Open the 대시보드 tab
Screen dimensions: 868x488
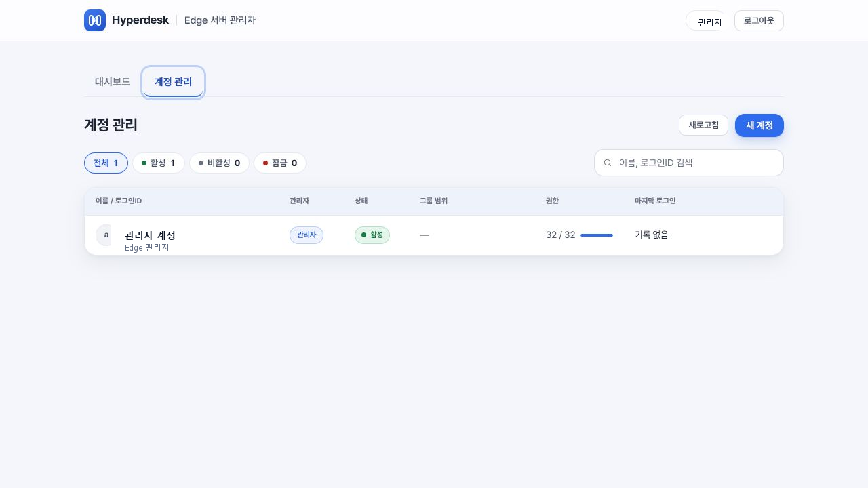click(x=113, y=81)
